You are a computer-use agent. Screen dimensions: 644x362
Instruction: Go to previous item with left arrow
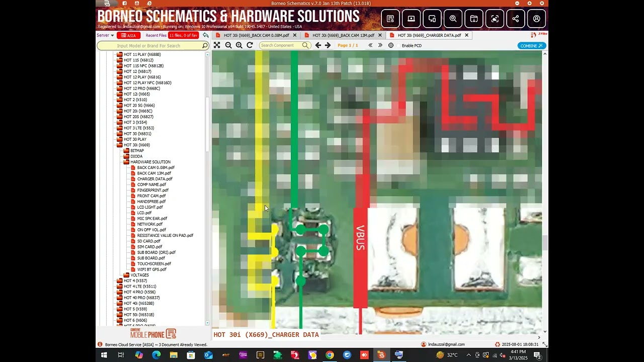coord(318,45)
